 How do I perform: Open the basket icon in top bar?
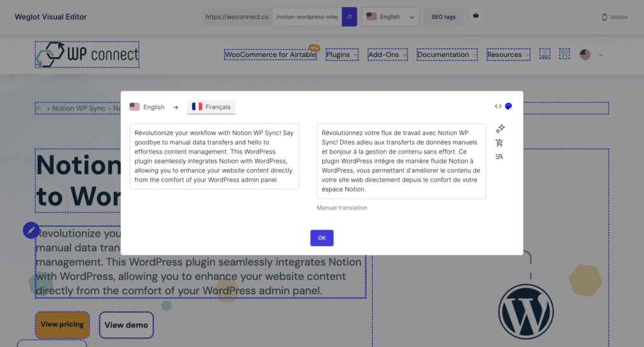coord(475,16)
